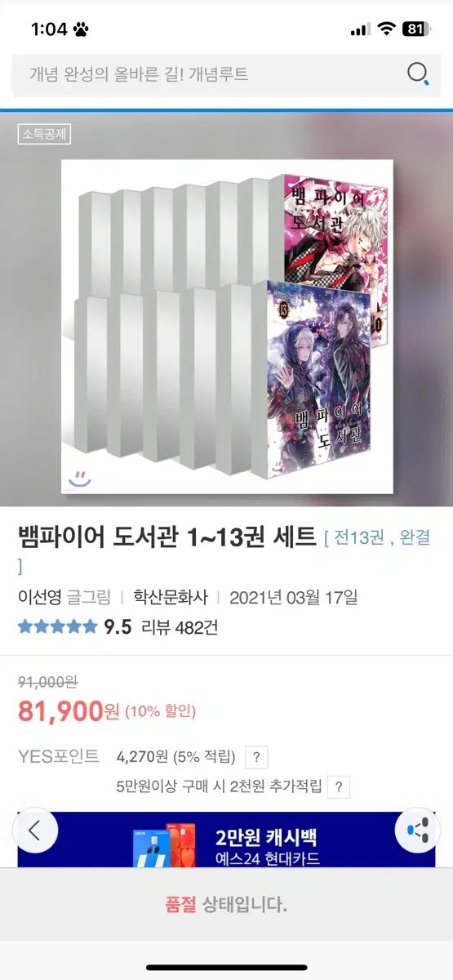Screen dimensions: 453x980
Task: Tap the 소득공제 badge label
Action: click(x=44, y=134)
